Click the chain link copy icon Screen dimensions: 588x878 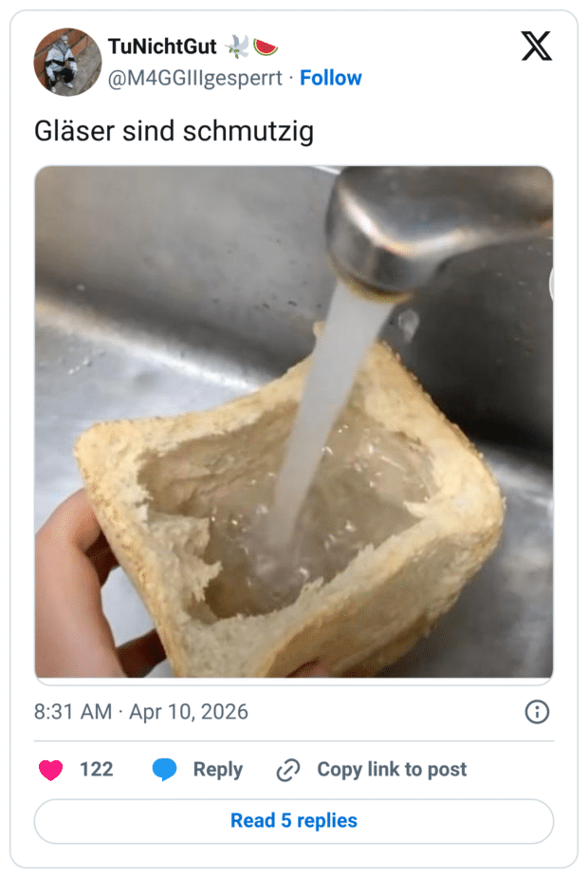(287, 770)
